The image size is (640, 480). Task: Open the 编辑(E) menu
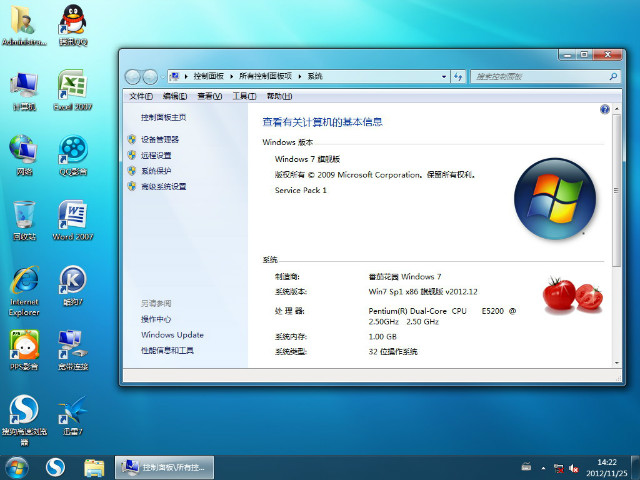click(x=175, y=96)
